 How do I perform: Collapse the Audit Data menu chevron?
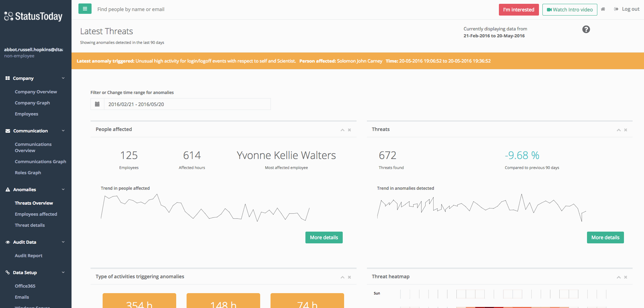tap(63, 242)
